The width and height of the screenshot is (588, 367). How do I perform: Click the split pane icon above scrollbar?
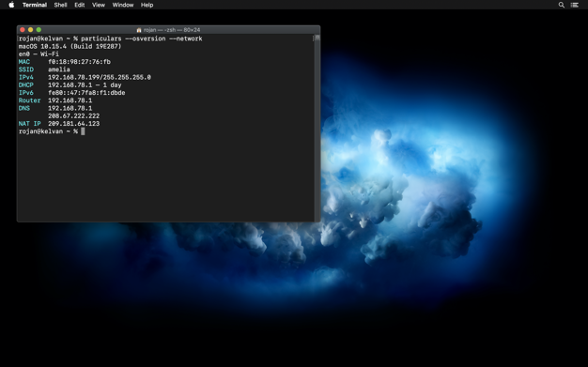pyautogui.click(x=317, y=38)
